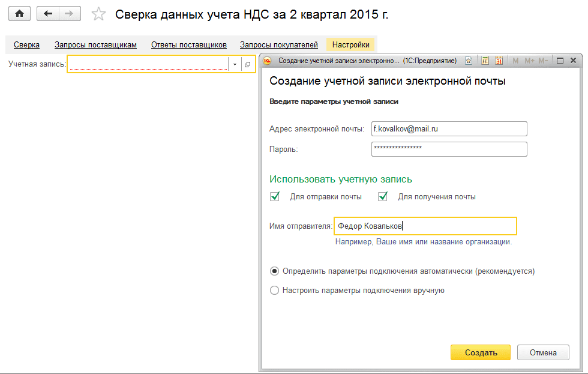Viewport: 588px width, 374px height.
Task: Click the dialog's add-to-favorites star icon
Action: click(x=468, y=61)
